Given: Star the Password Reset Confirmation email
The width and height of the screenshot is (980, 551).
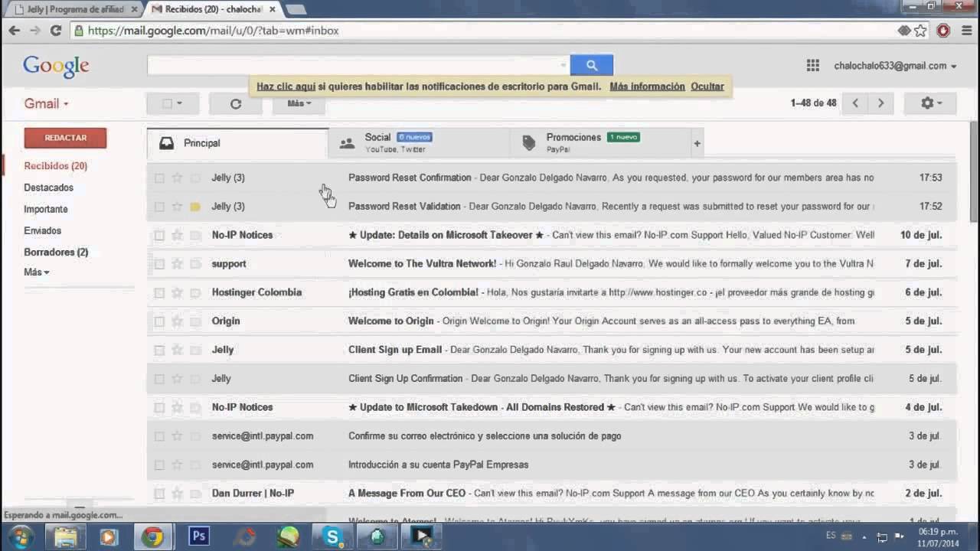Looking at the screenshot, I should tap(177, 178).
